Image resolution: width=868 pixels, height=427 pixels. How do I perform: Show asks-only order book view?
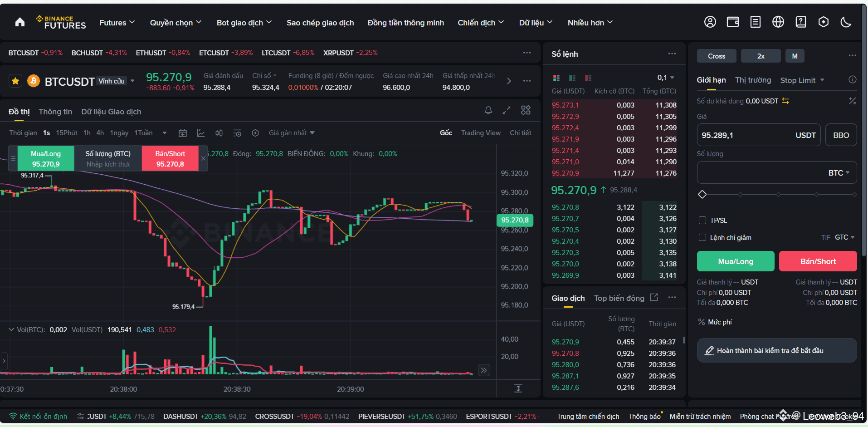pyautogui.click(x=588, y=78)
